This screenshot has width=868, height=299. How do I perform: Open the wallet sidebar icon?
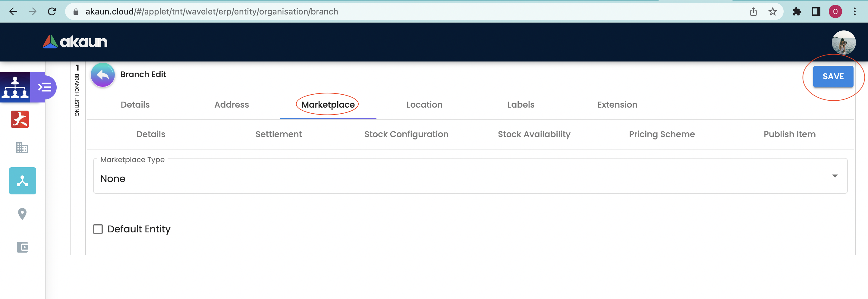(23, 247)
